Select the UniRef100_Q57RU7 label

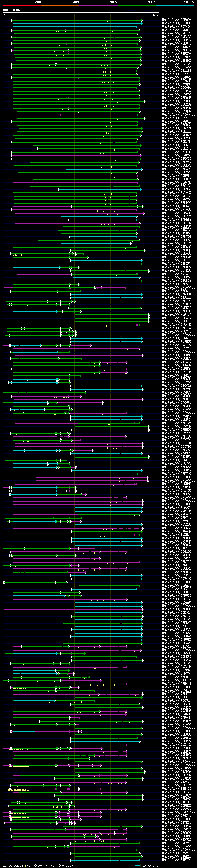[177, 271]
